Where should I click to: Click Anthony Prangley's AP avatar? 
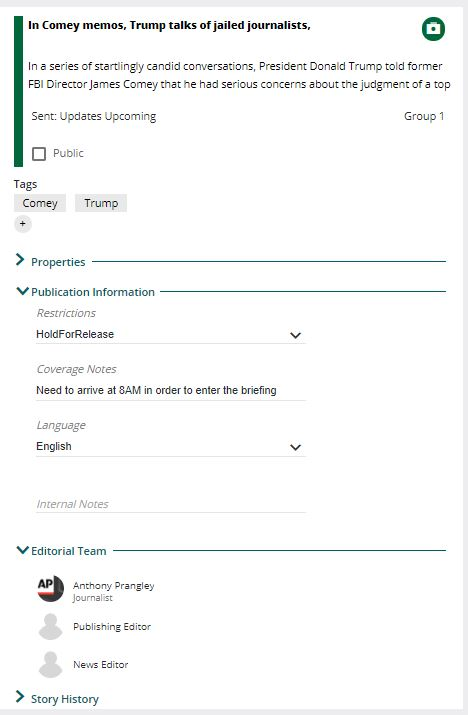(50, 589)
